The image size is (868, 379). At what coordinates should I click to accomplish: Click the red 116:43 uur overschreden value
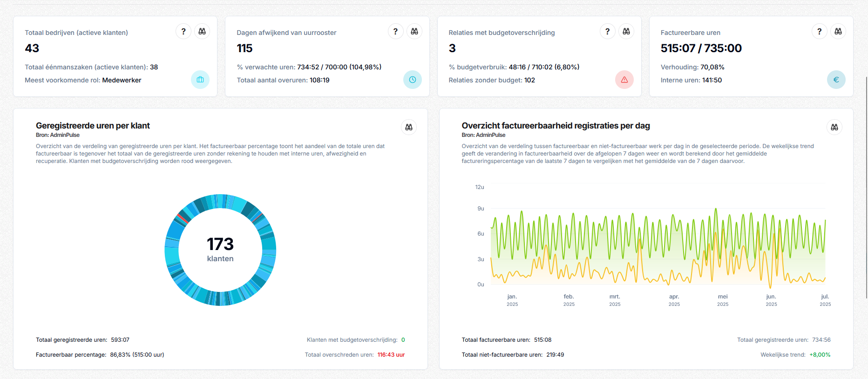(x=391, y=355)
